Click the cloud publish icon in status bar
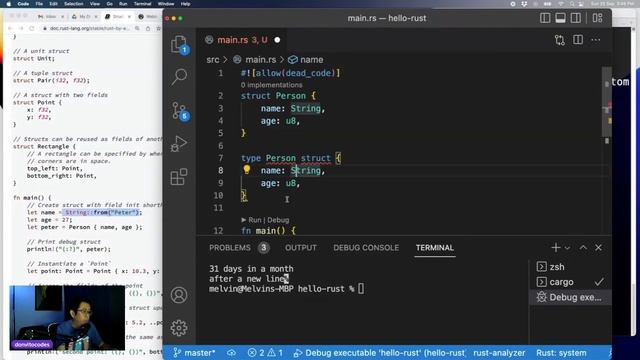This screenshot has width=640, height=360. [x=231, y=353]
